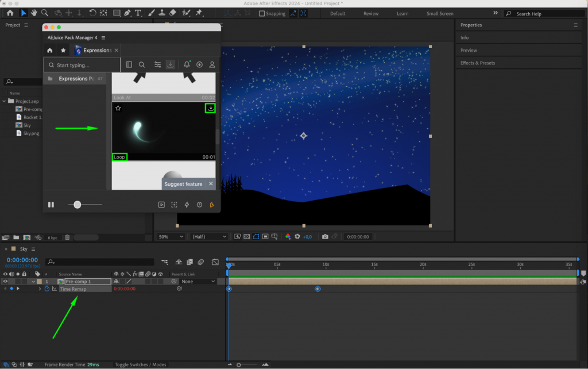The height and width of the screenshot is (369, 588).
Task: Open AEJuice notifications bell
Action: (187, 64)
